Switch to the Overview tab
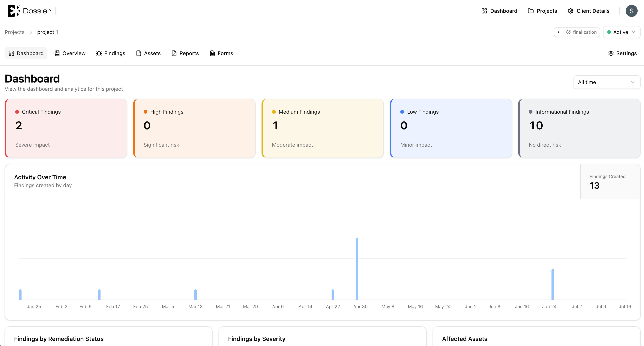644x346 pixels. click(70, 53)
